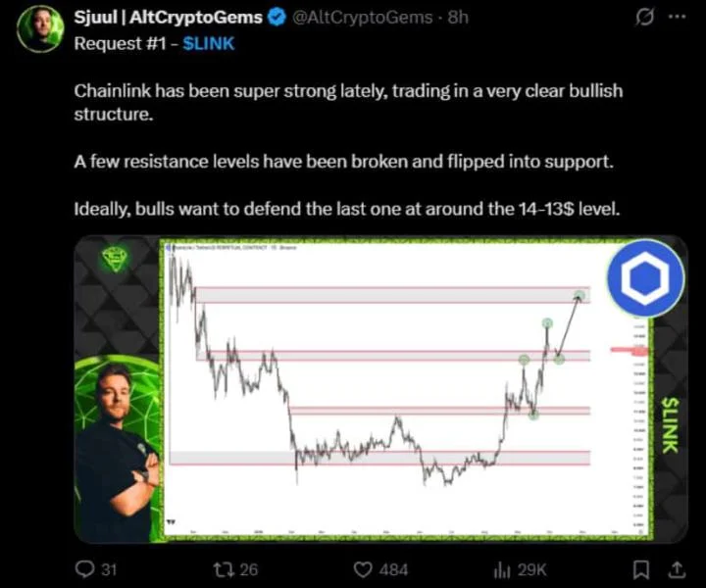Visit the @AltCryptoGems handle link
Image resolution: width=706 pixels, height=588 pixels.
click(363, 17)
